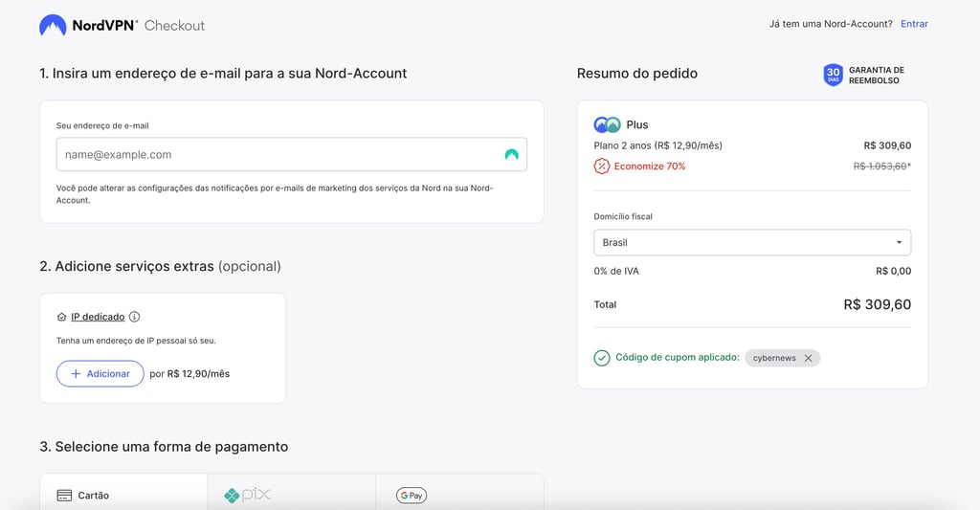Click the email address input field

[x=291, y=154]
